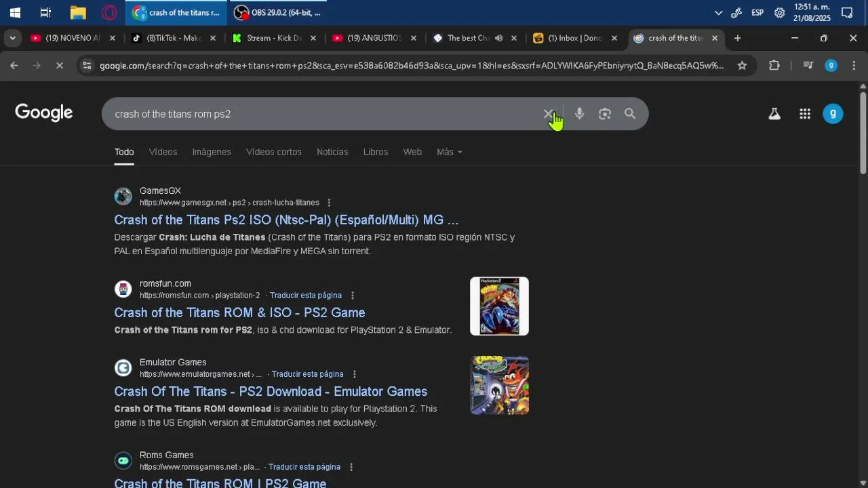The height and width of the screenshot is (488, 868).
Task: Open Crash Of The Titans PS2 Download link
Action: [271, 391]
